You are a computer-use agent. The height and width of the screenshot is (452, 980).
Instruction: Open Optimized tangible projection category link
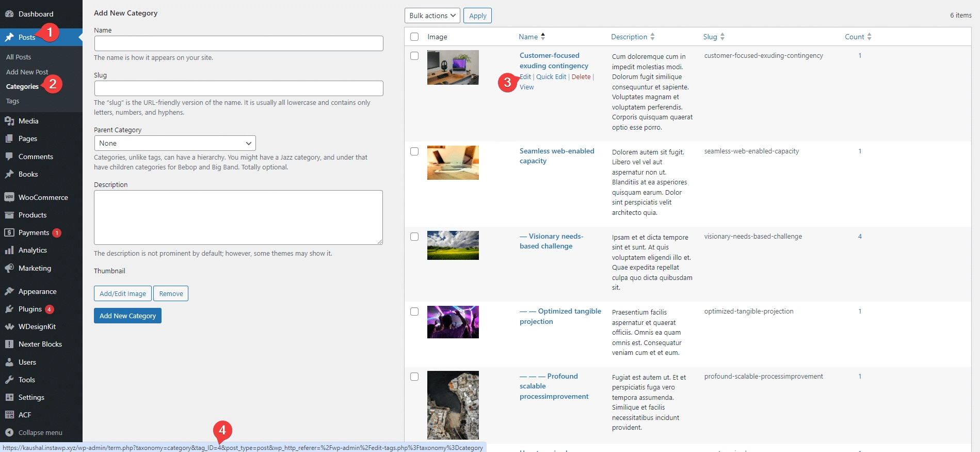tap(560, 316)
